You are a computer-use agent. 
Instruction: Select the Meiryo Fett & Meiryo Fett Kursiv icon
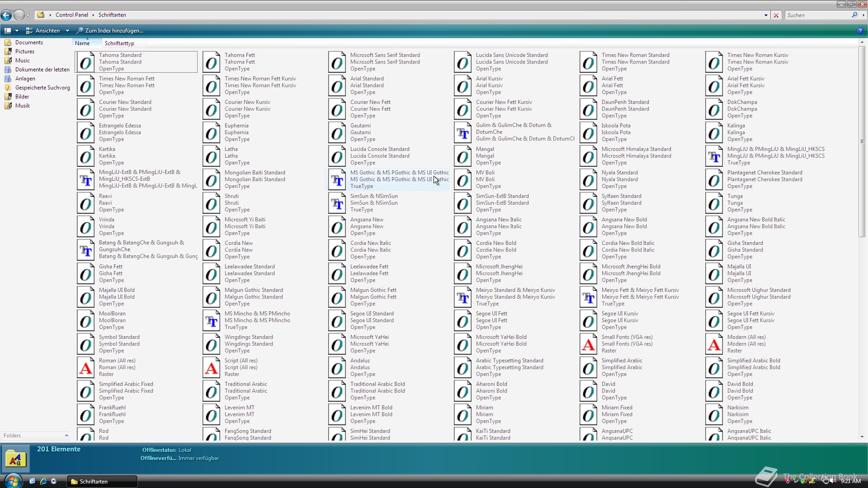[x=588, y=297]
